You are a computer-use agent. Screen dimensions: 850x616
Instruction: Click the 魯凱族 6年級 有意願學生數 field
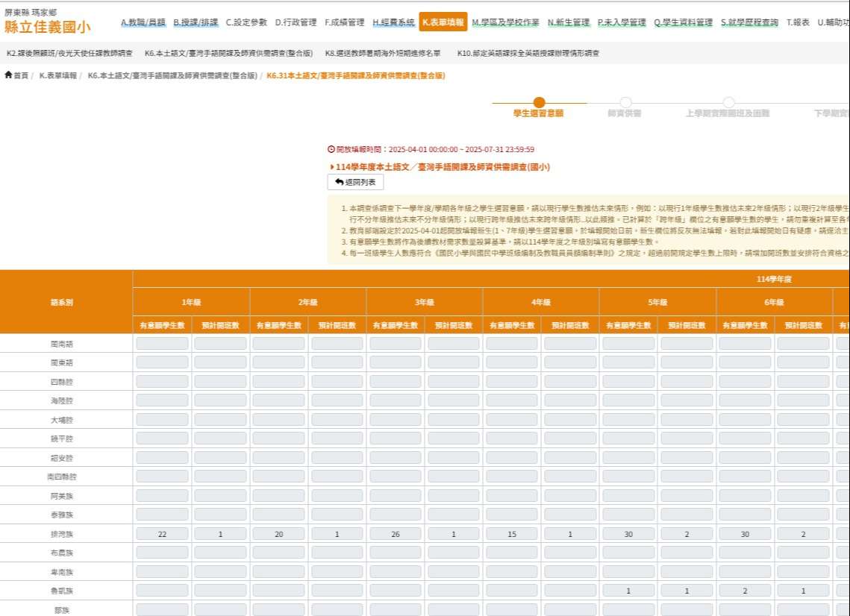[745, 591]
